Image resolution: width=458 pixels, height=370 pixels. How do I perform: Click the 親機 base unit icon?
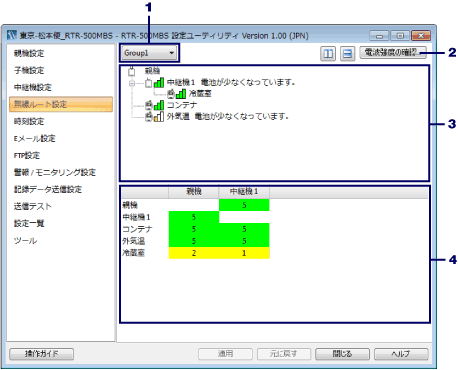[x=132, y=71]
